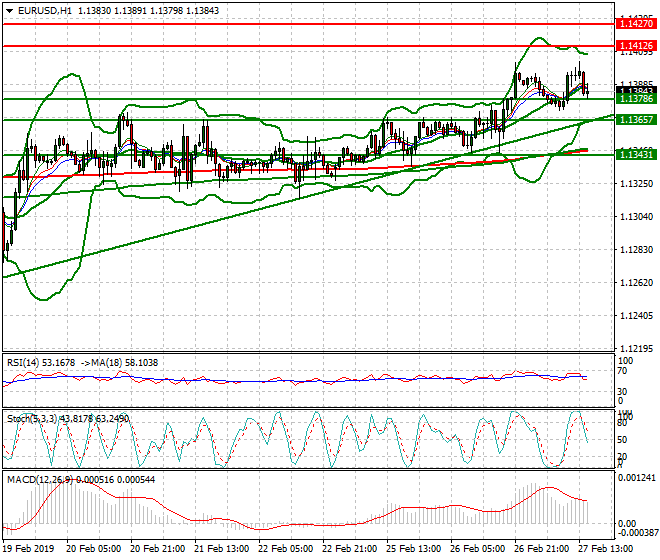The width and height of the screenshot is (660, 560).
Task: Select the 0.001241 MACD scale value
Action: 637,477
